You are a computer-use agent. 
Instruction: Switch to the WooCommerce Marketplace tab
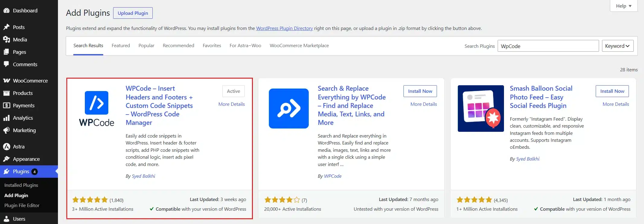tap(299, 46)
